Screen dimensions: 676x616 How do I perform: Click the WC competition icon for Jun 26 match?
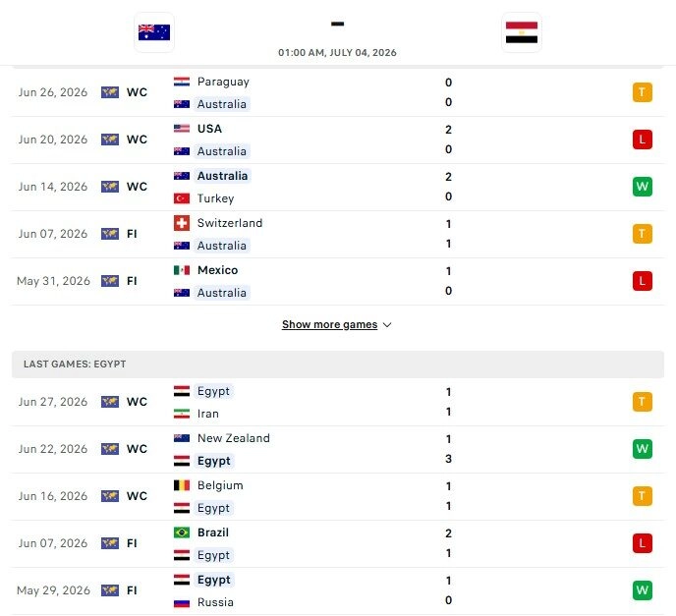tap(110, 92)
